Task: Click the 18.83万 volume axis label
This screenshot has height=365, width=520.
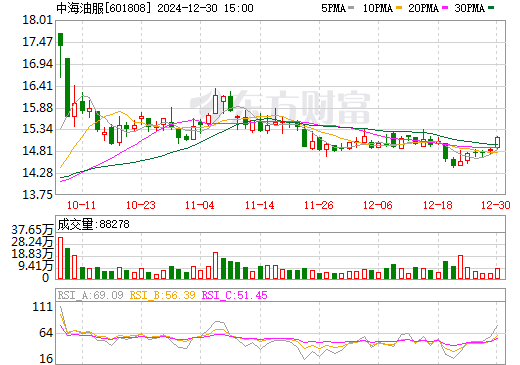Action: 32,254
